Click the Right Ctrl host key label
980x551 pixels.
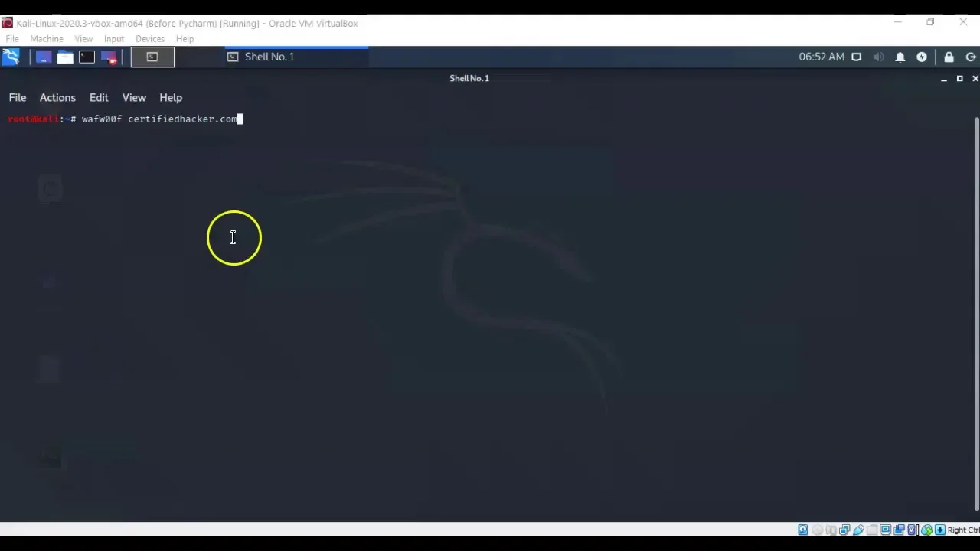coord(963,530)
